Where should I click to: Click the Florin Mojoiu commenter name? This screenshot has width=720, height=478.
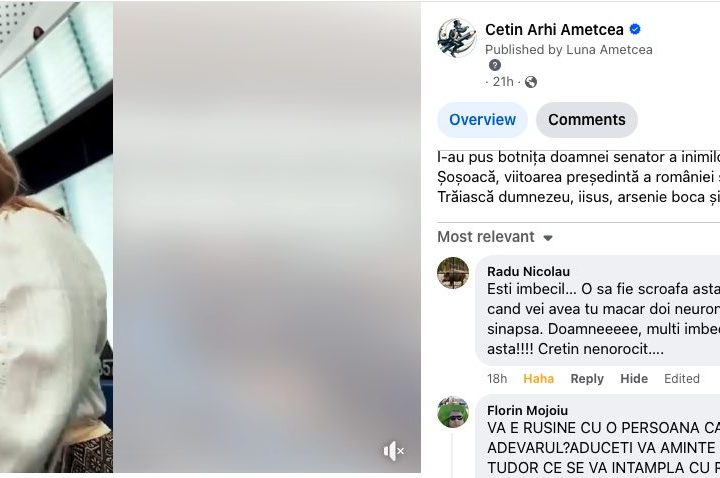[x=528, y=411]
